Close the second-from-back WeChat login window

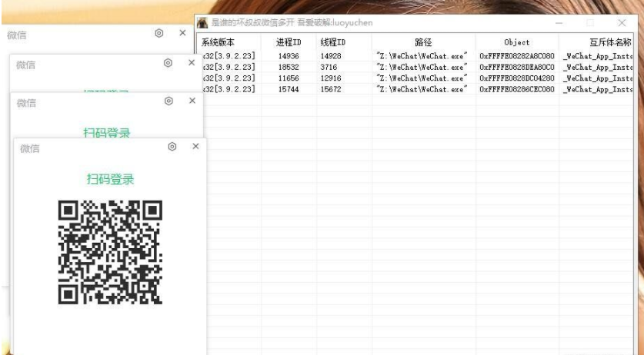tap(191, 63)
